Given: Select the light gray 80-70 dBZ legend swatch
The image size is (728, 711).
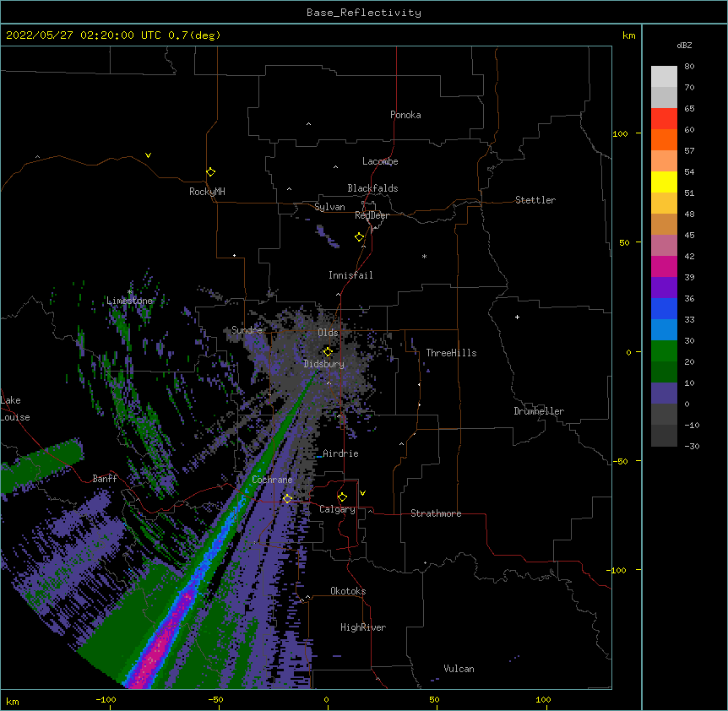Looking at the screenshot, I should (664, 77).
